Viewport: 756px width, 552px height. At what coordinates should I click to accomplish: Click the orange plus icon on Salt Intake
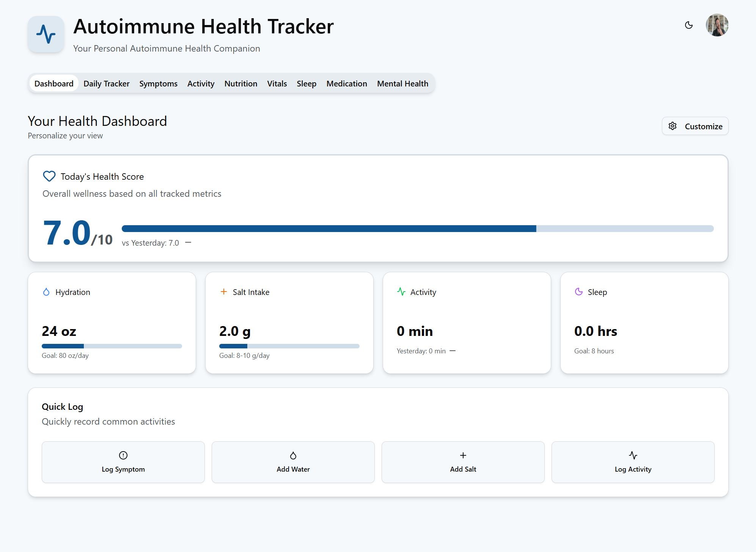223,292
